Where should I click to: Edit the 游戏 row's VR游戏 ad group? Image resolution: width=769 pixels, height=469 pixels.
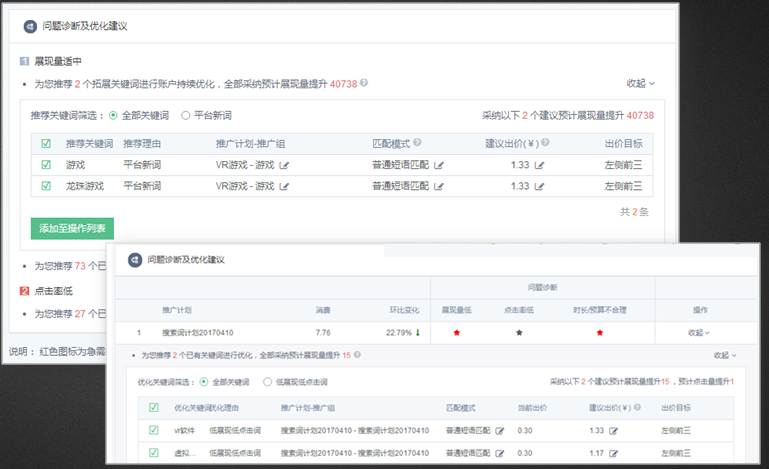click(x=284, y=165)
